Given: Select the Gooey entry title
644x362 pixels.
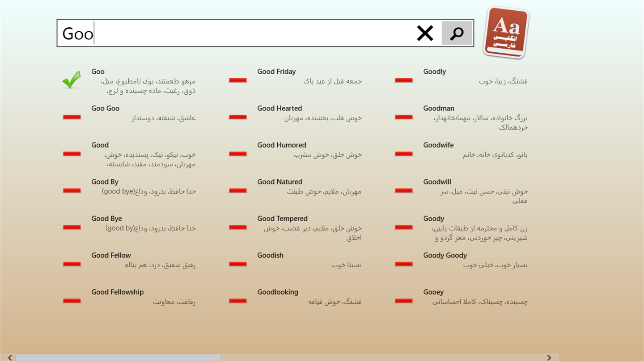Looking at the screenshot, I should point(433,292).
